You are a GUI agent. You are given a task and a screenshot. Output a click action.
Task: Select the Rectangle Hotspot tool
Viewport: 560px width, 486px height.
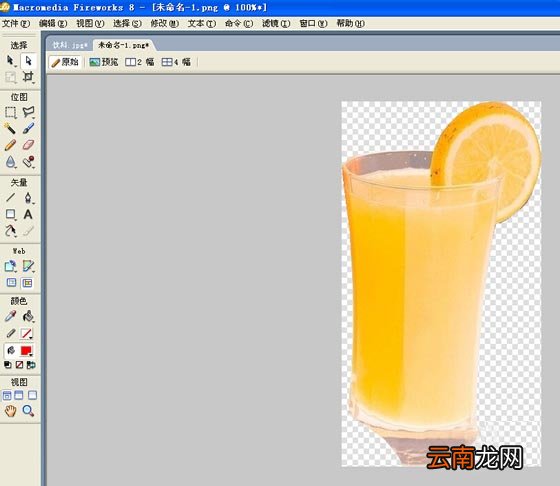coord(10,266)
